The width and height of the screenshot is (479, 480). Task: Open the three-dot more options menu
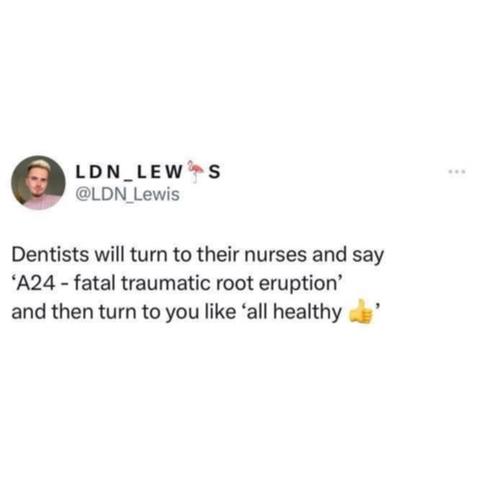tap(457, 172)
